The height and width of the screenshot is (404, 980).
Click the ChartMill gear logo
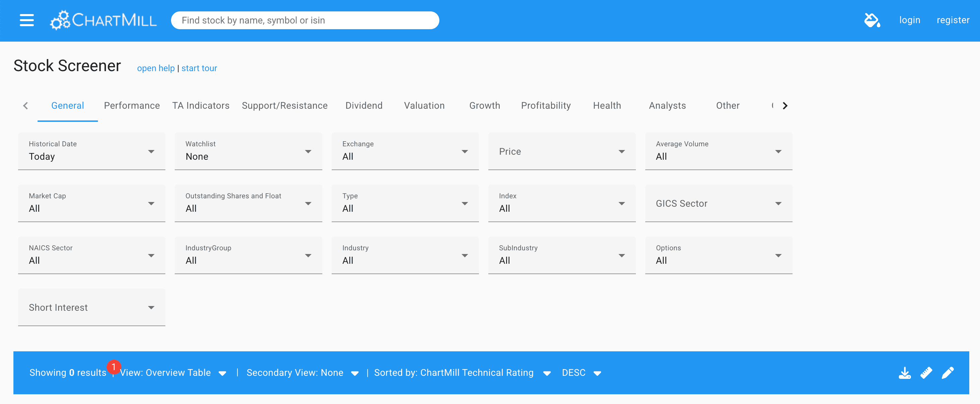pos(60,20)
